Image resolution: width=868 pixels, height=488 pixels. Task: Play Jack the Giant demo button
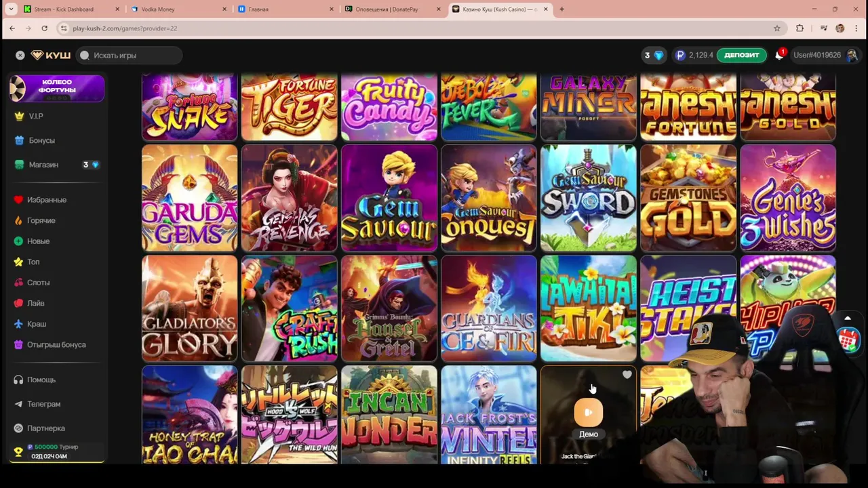[588, 412]
